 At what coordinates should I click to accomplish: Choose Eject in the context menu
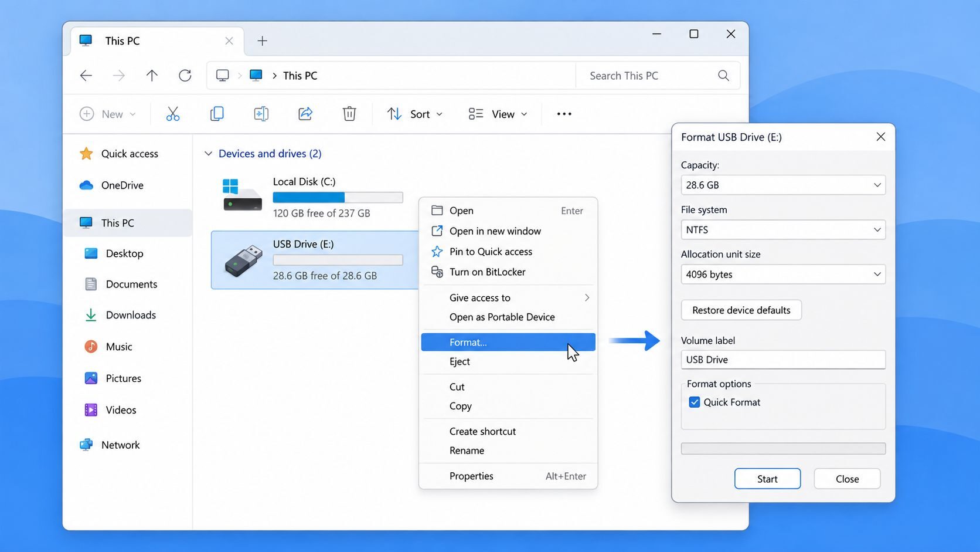(x=508, y=361)
